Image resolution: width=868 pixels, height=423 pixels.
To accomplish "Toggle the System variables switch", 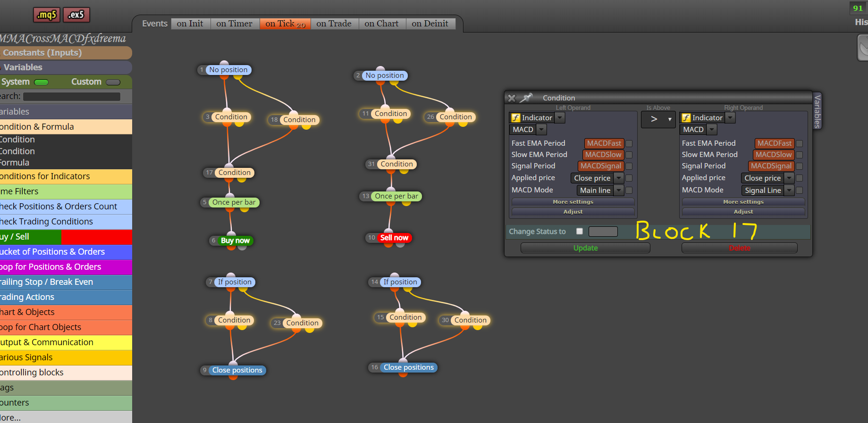I will [x=41, y=82].
